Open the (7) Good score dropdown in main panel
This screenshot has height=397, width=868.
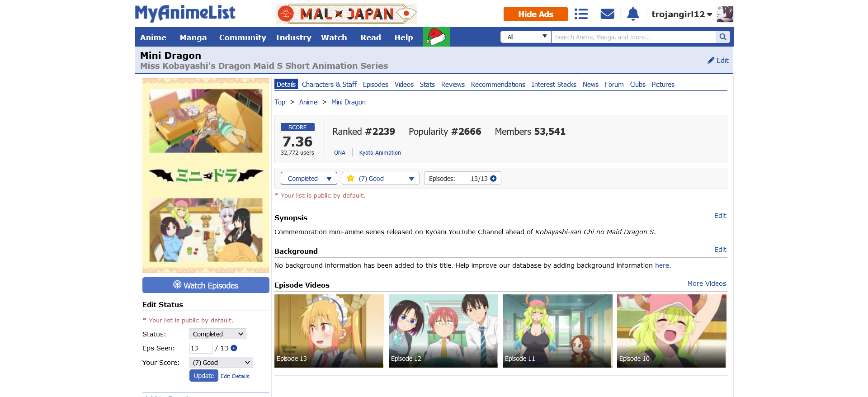381,179
